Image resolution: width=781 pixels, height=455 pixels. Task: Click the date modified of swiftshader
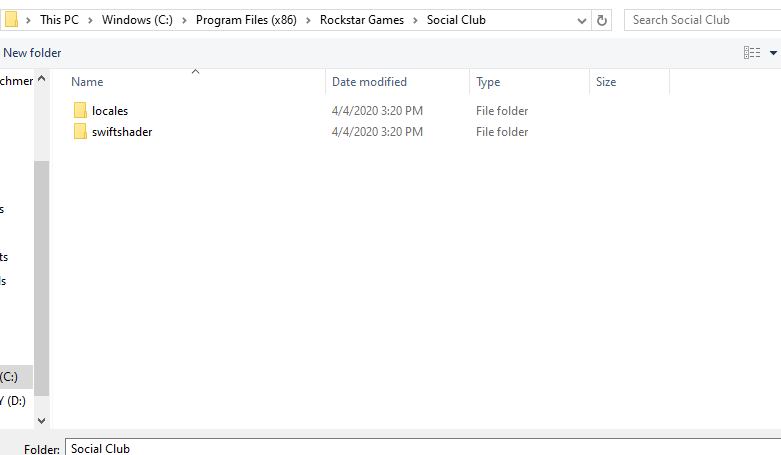[377, 132]
